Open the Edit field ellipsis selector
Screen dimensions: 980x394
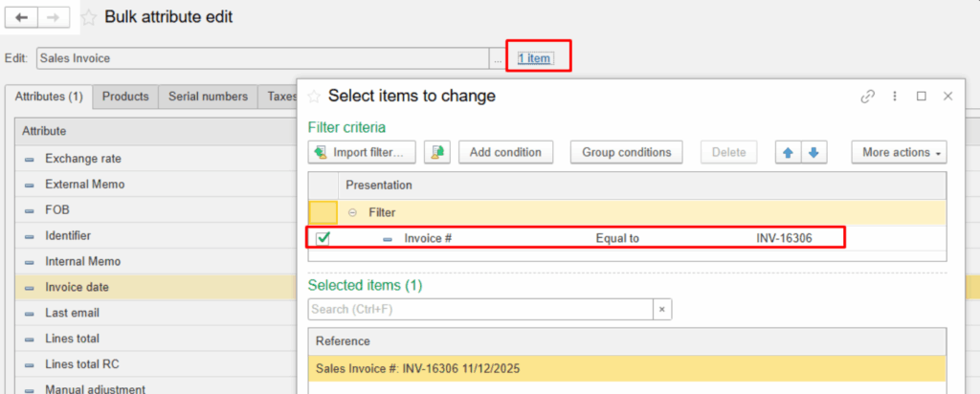tap(497, 58)
